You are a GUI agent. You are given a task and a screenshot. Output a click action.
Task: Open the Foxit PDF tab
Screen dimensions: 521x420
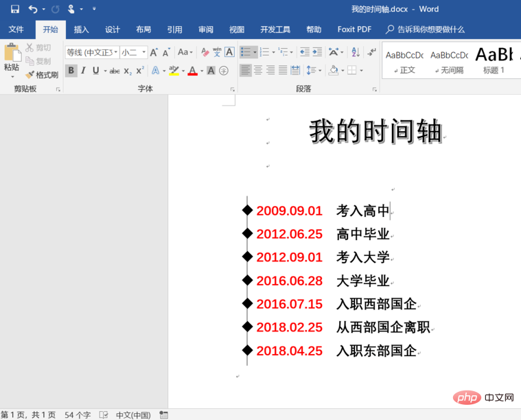pyautogui.click(x=354, y=30)
